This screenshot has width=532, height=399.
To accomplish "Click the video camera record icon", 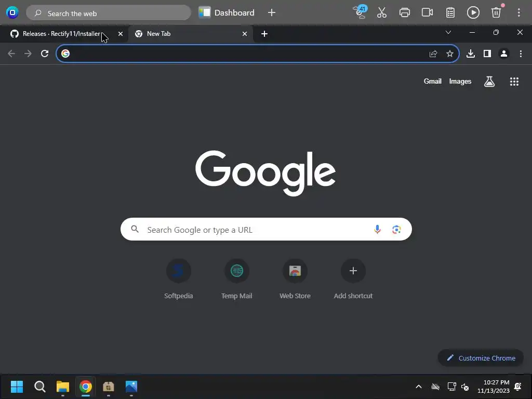I will click(x=427, y=13).
